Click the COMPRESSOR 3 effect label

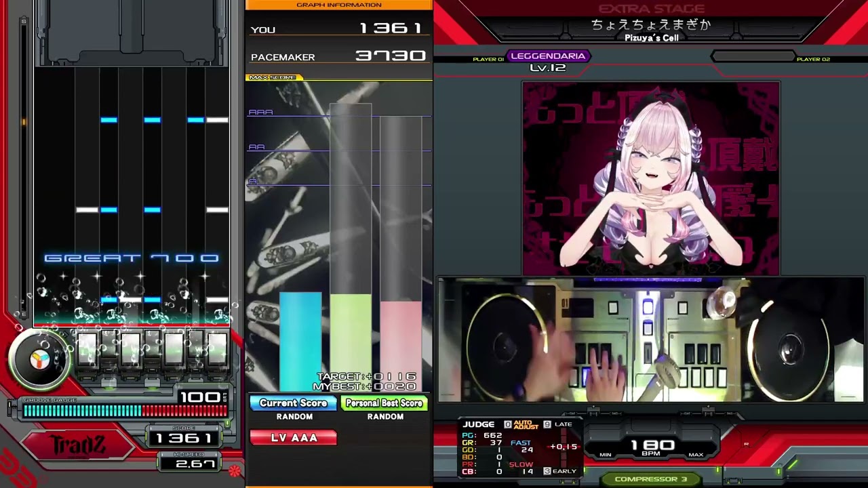[x=650, y=479]
